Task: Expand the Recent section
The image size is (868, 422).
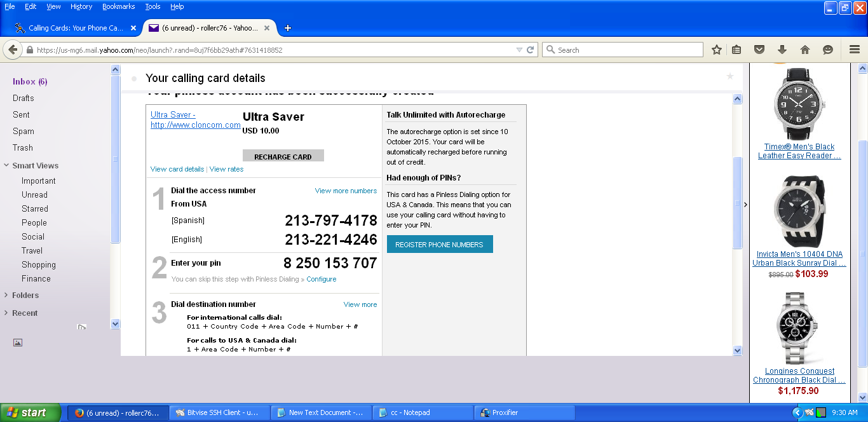Action: [x=6, y=313]
